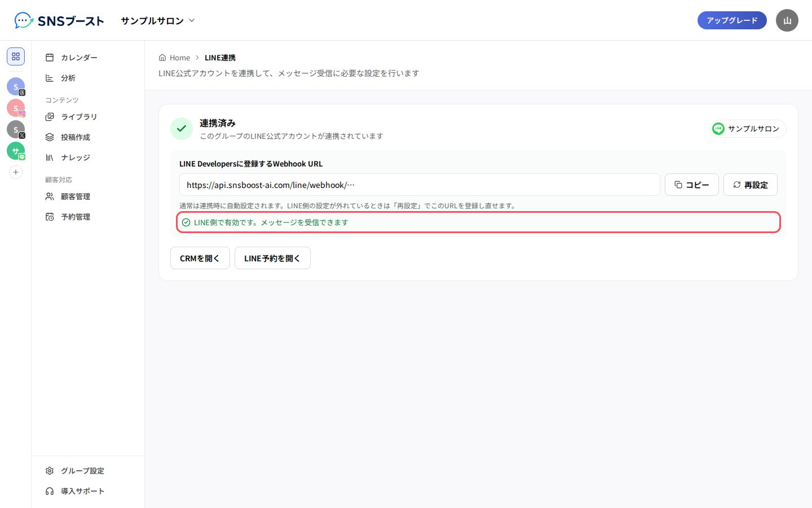Switch to the LINE account avatar

click(x=16, y=151)
